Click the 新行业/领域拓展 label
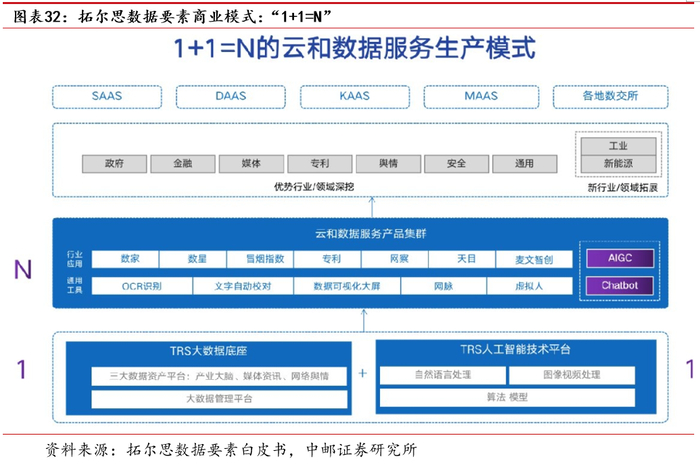This screenshot has width=700, height=467. [622, 188]
